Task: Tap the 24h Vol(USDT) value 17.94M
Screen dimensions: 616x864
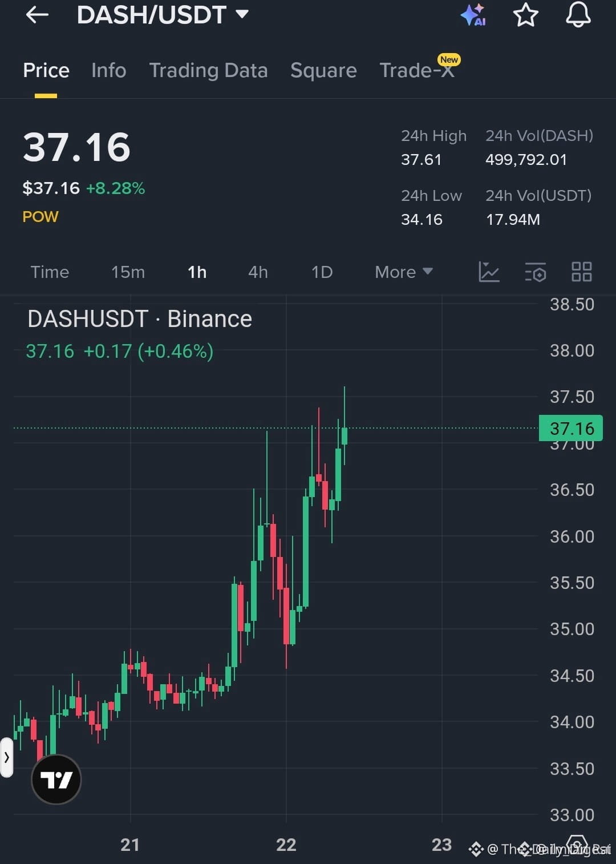Action: [x=513, y=220]
